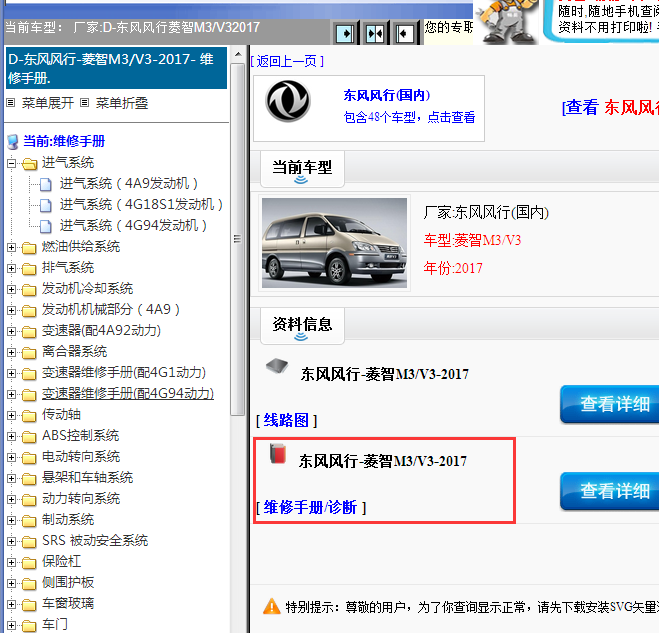Expand the SRS 被动安全系统 node

pos(11,542)
